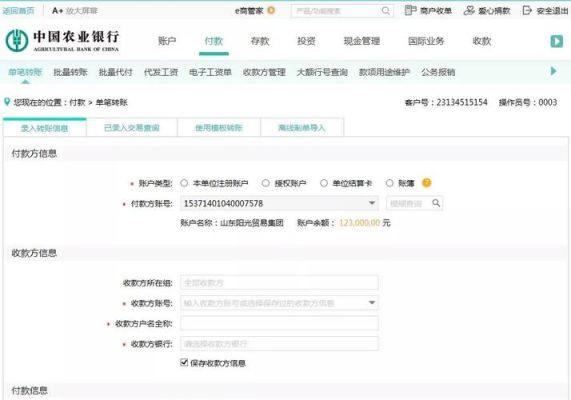Click the 收款方所在组 field

pyautogui.click(x=279, y=283)
